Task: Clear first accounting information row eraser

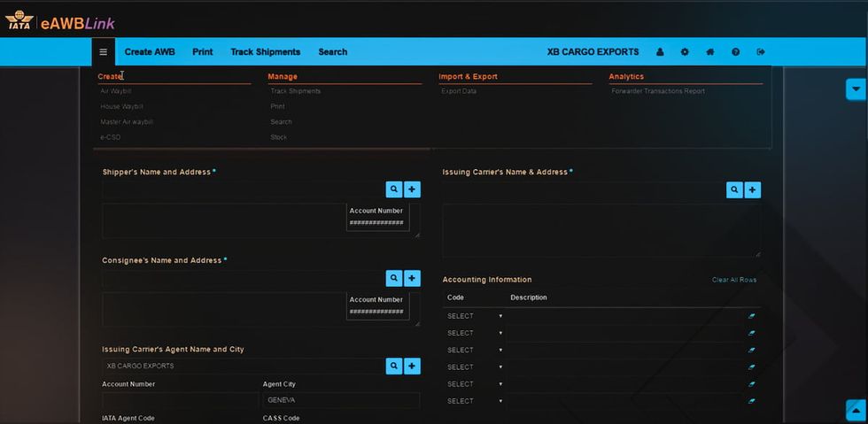Action: pyautogui.click(x=751, y=316)
